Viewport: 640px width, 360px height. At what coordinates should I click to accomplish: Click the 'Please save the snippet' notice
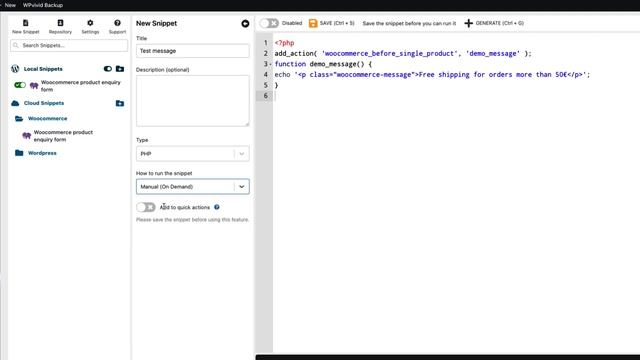(192, 220)
